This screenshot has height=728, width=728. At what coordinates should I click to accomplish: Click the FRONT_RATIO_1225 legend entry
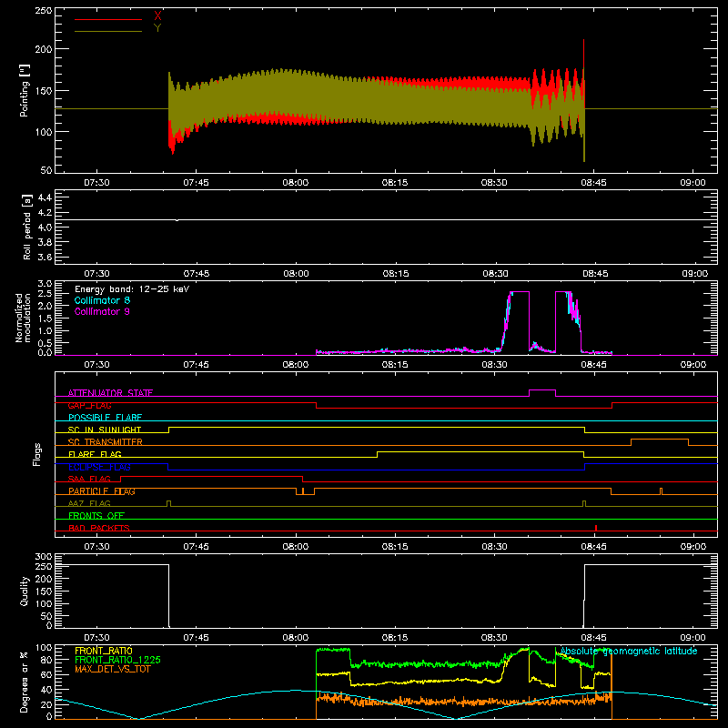(x=117, y=660)
